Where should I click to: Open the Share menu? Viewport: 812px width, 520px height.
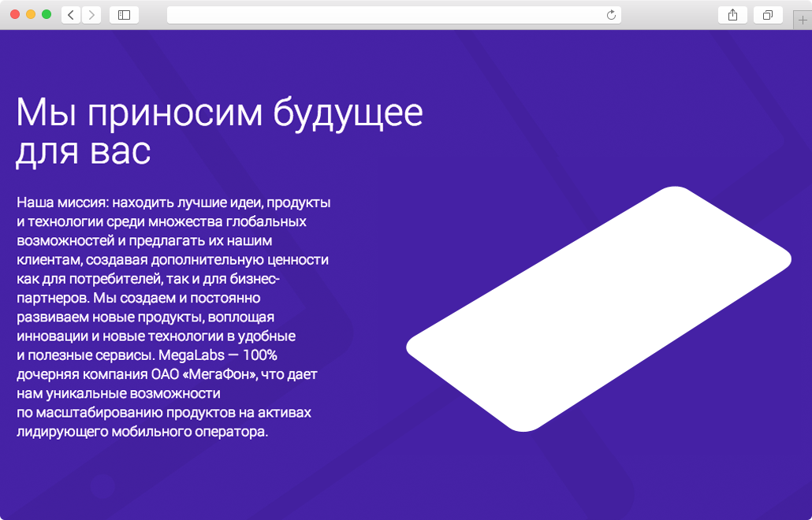pos(732,15)
